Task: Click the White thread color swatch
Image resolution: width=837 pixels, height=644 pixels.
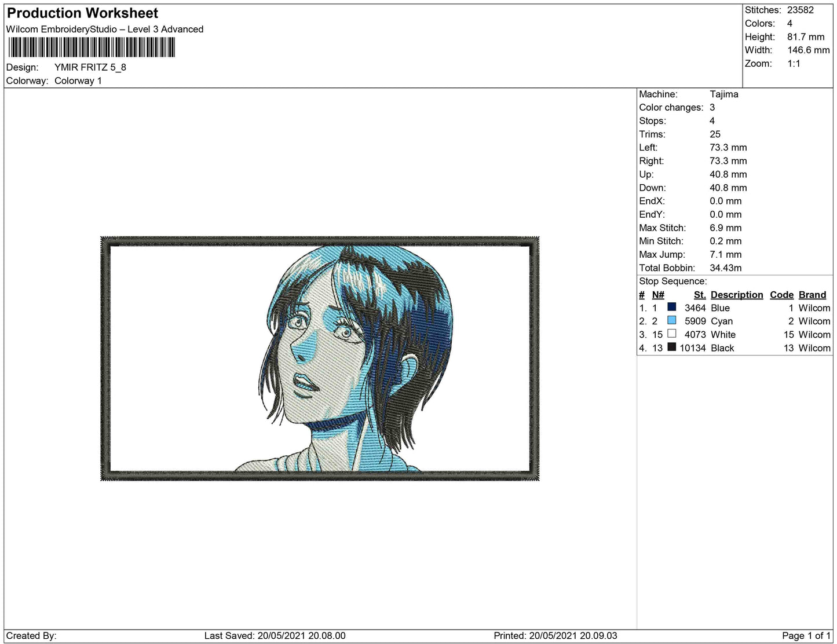Action: (672, 334)
